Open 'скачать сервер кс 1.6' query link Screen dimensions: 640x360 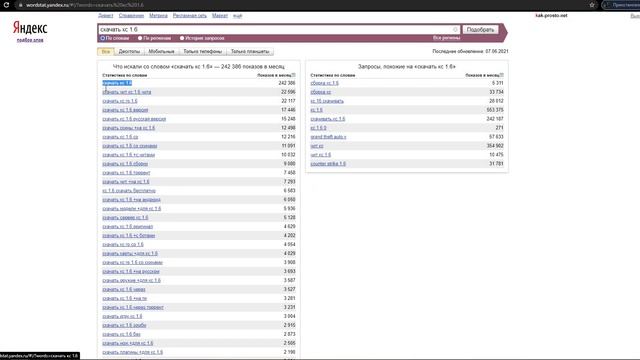pyautogui.click(x=125, y=218)
